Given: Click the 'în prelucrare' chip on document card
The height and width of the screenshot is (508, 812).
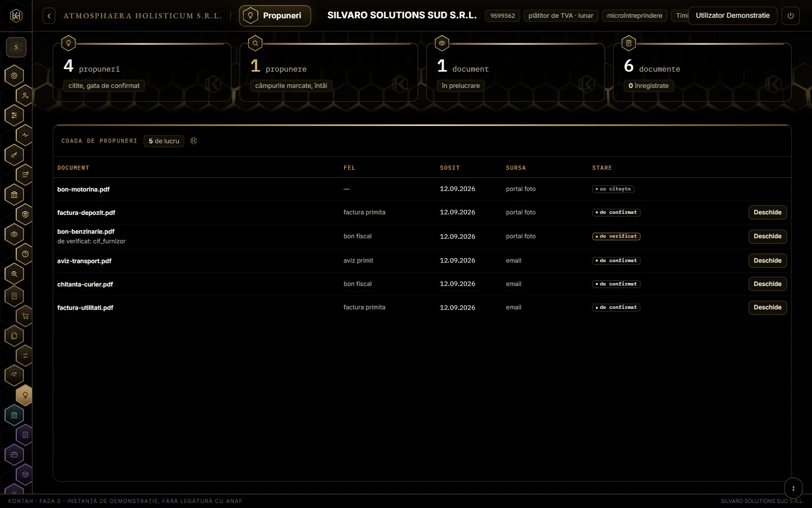Looking at the screenshot, I should click(461, 86).
